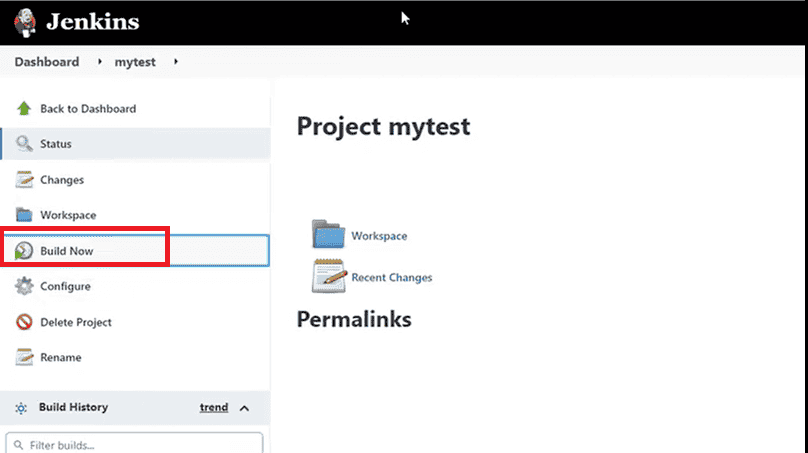The image size is (808, 453).
Task: Expand the mytest breadcrumb arrow
Action: pyautogui.click(x=176, y=62)
